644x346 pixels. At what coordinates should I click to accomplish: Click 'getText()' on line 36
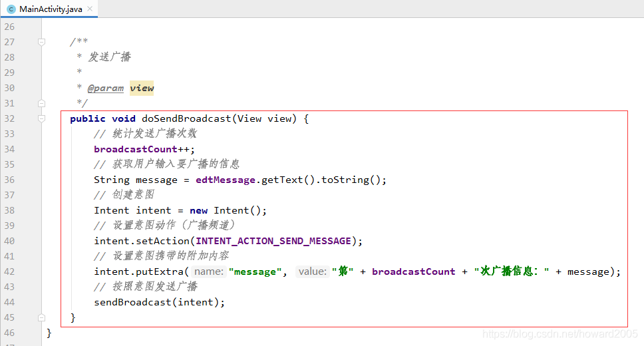pyautogui.click(x=288, y=180)
